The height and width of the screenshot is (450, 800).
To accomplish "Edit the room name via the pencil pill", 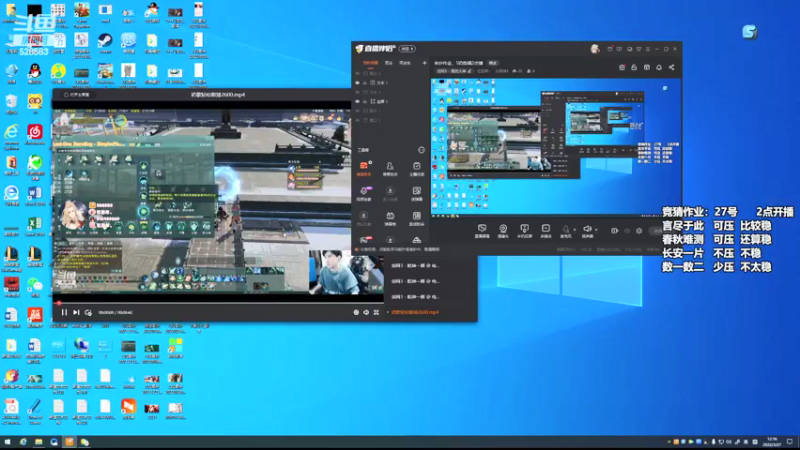I will [x=455, y=71].
